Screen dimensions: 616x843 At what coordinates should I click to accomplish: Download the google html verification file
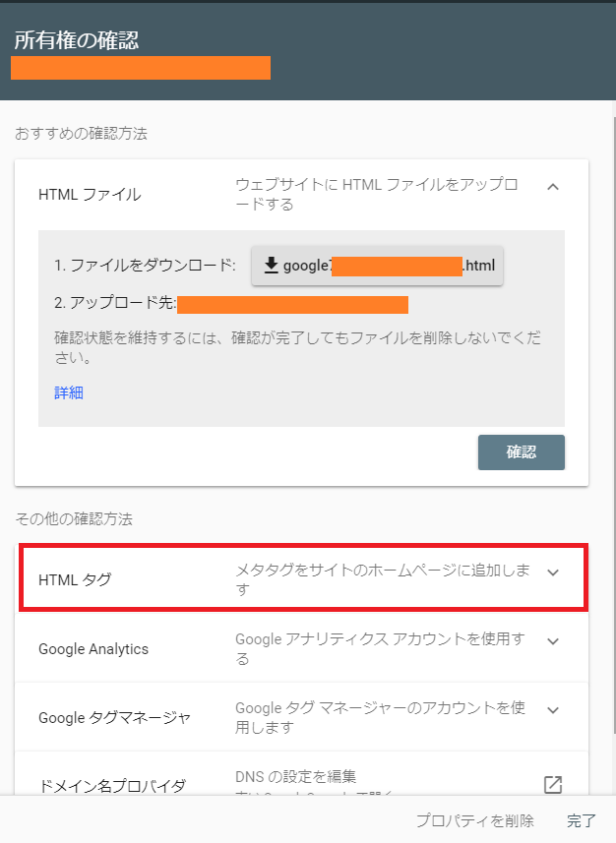coord(377,266)
